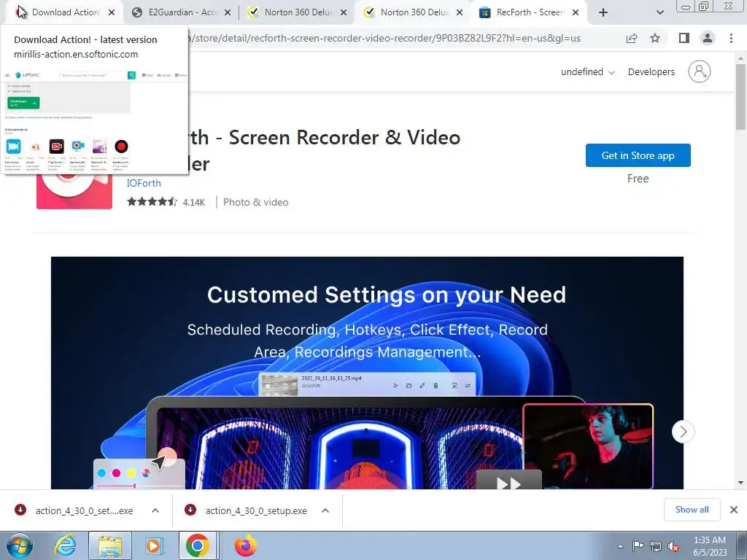Viewport: 747px width, 560px height.
Task: Click the star rating 4.14K
Action: pos(166,202)
